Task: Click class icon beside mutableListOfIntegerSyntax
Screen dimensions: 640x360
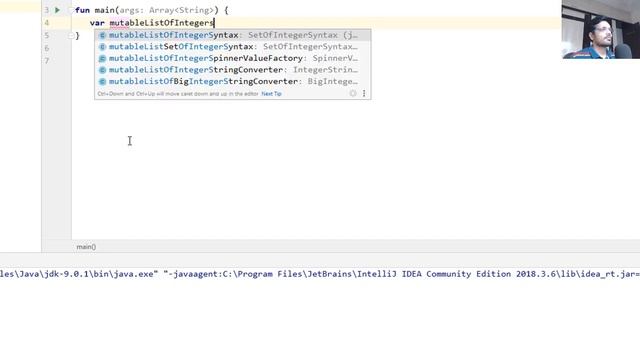Action: (102, 35)
